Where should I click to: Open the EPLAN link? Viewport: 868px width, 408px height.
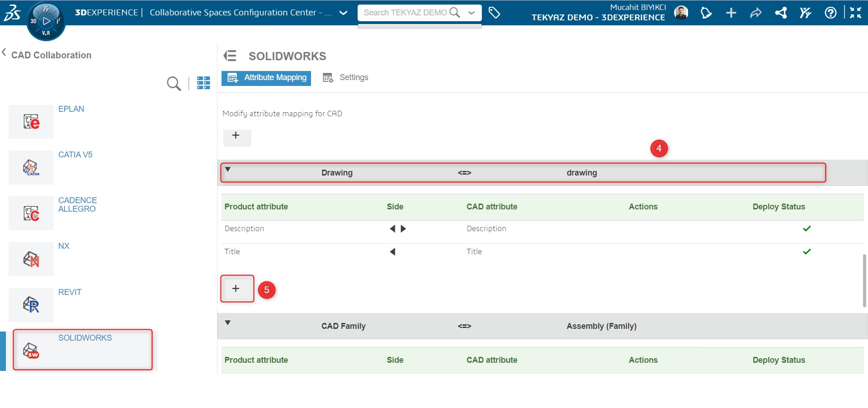coord(71,109)
